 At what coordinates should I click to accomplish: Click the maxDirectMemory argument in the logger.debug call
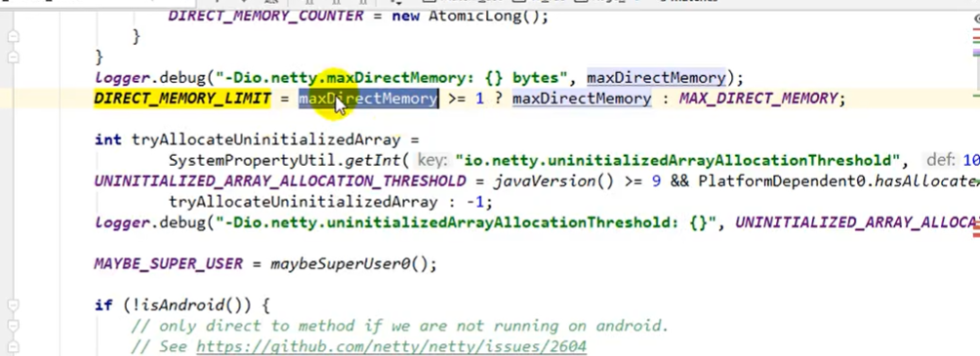[656, 78]
